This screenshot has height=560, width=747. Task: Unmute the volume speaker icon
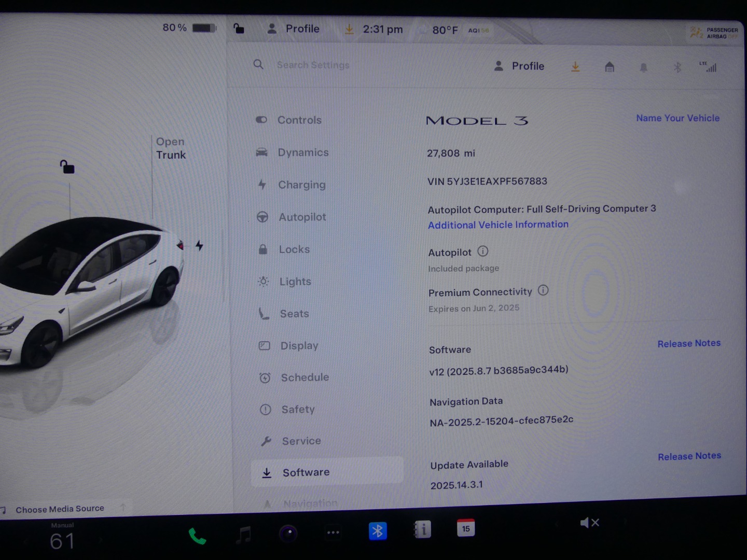(x=589, y=523)
